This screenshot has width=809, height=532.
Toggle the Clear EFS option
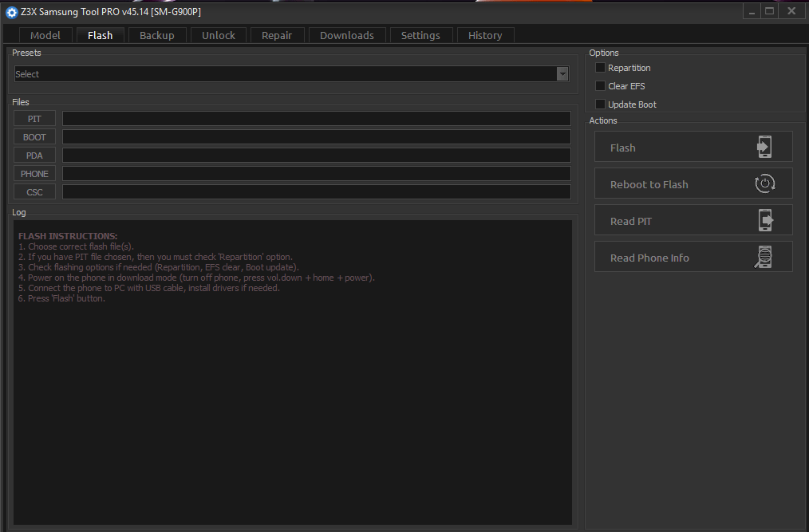coord(600,86)
